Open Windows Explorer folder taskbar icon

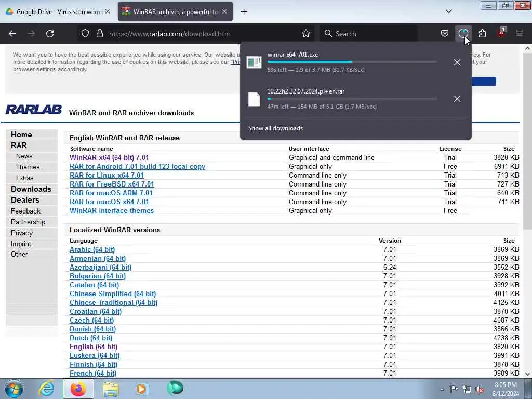pos(111,389)
